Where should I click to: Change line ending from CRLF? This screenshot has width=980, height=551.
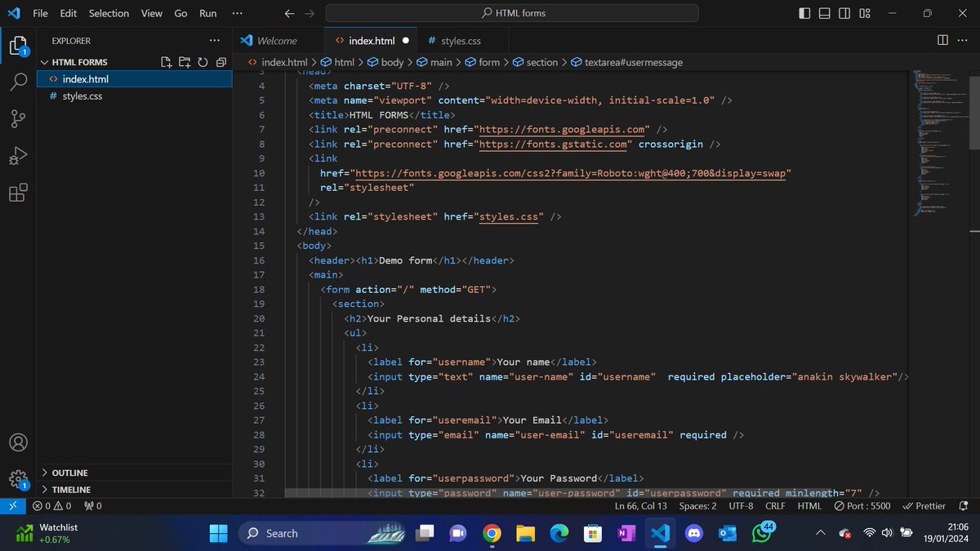(774, 505)
